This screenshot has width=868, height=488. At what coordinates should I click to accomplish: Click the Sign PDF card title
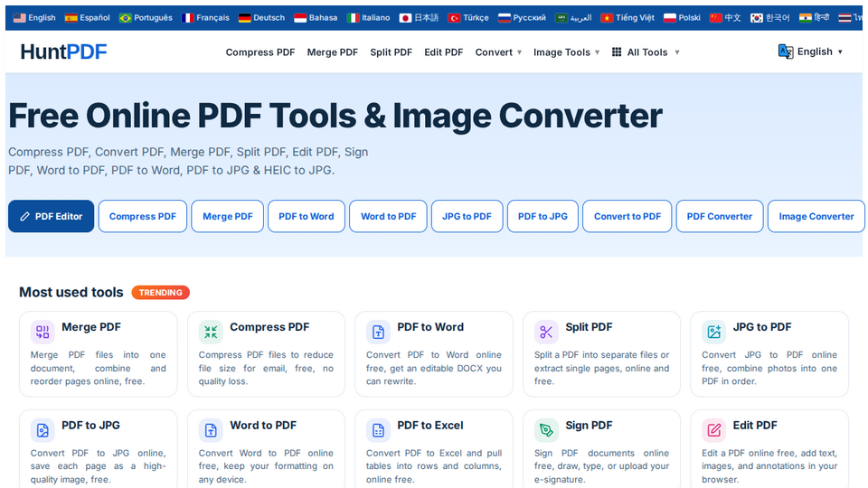(589, 426)
